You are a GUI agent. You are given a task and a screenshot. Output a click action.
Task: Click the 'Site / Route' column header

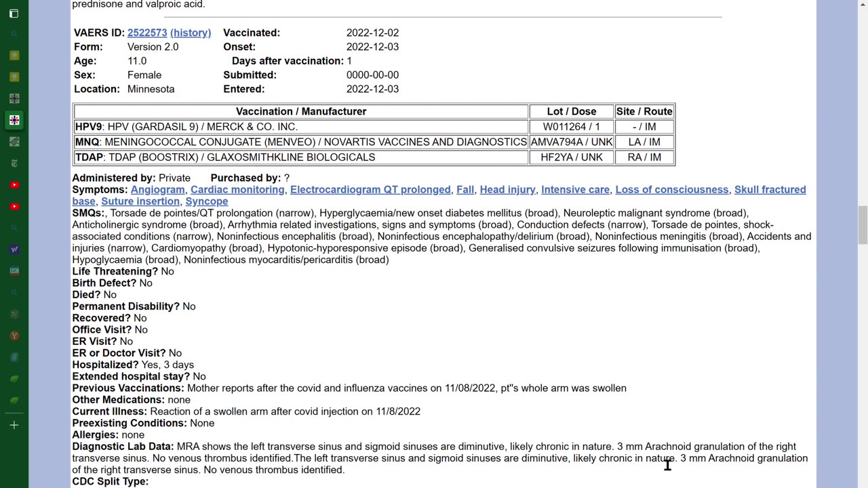pyautogui.click(x=644, y=111)
